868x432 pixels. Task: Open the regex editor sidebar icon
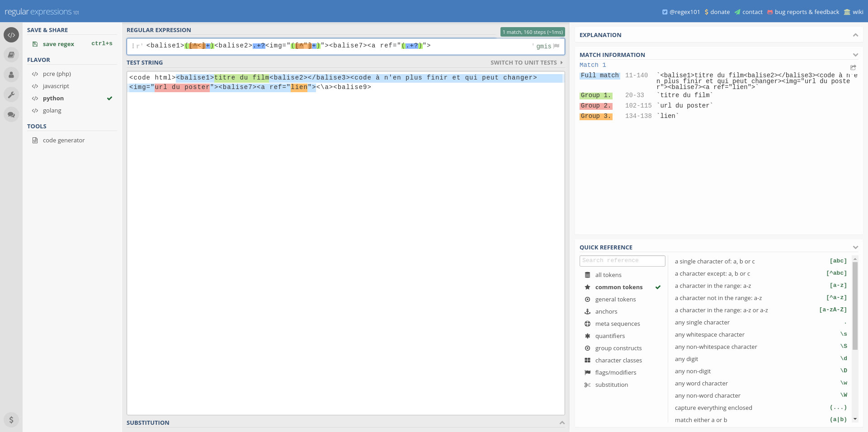click(x=11, y=35)
